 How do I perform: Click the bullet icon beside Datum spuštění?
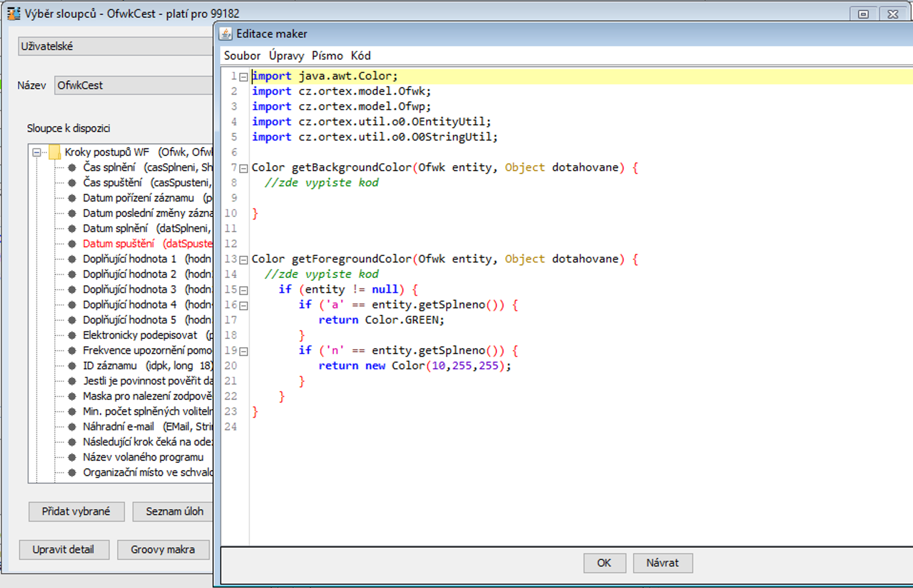72,244
